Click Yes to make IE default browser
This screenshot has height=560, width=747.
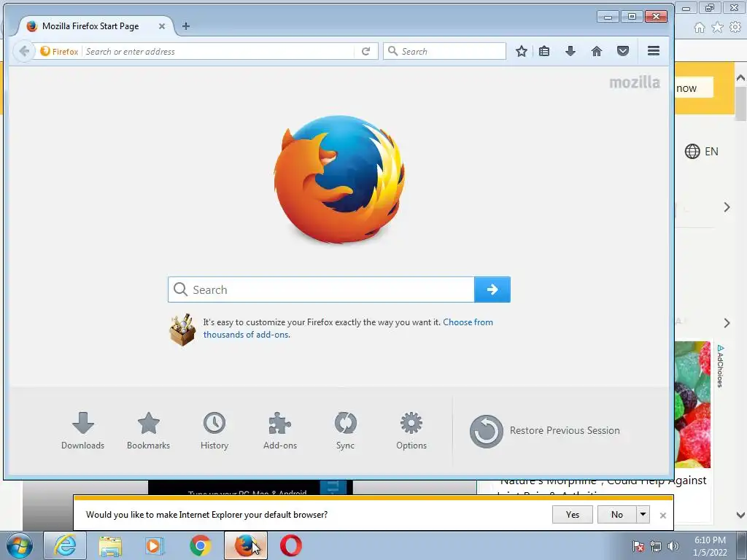[x=572, y=515]
